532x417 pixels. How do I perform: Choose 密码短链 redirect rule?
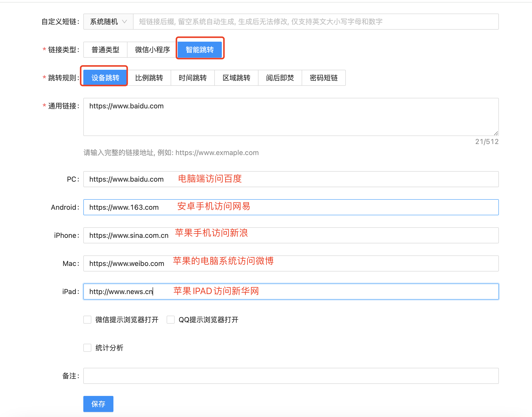[x=324, y=78]
